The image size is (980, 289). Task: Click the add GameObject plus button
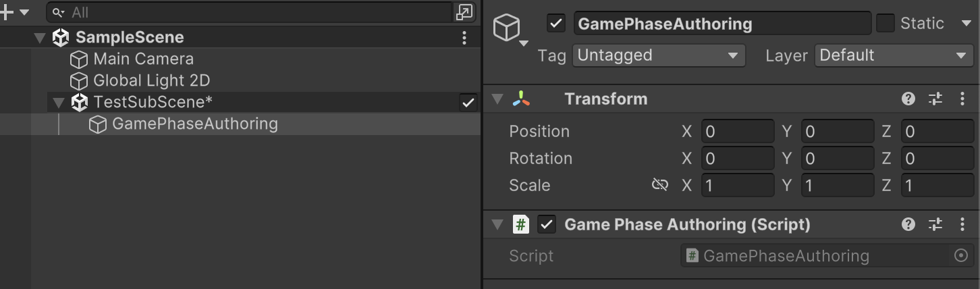(x=7, y=12)
